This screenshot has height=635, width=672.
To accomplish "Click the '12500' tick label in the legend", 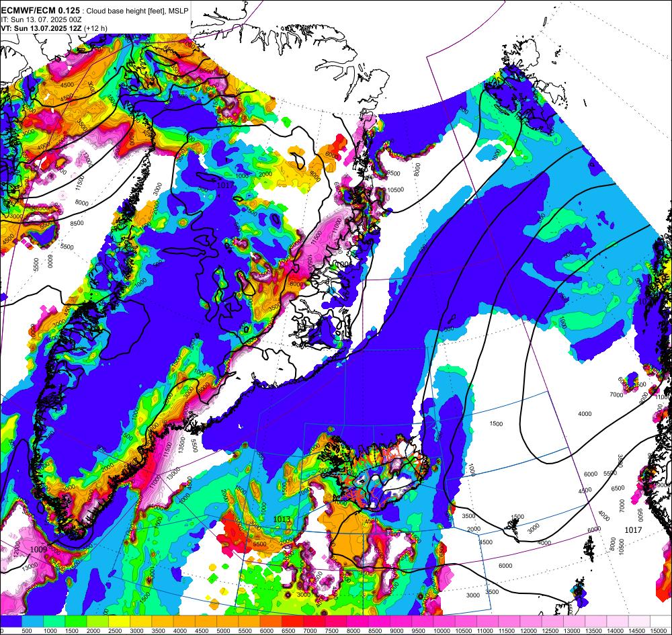I will point(550,631).
